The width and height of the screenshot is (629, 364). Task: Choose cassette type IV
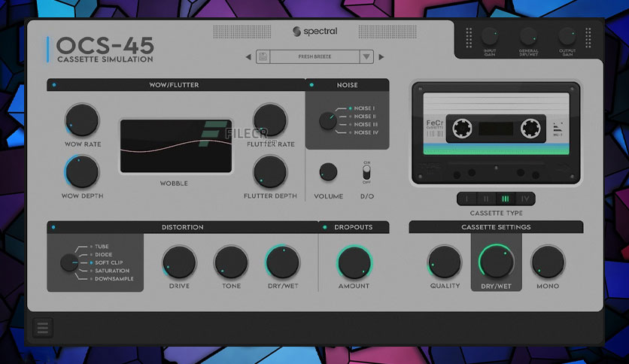pos(524,199)
